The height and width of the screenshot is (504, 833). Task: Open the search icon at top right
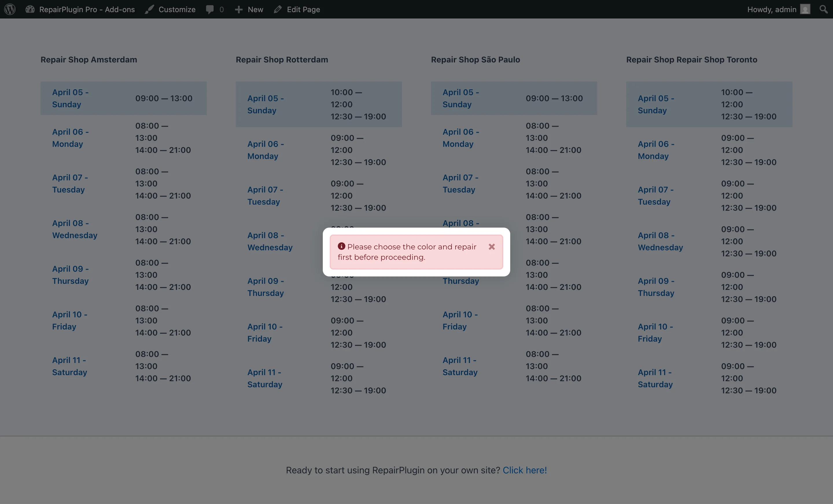[x=823, y=9]
